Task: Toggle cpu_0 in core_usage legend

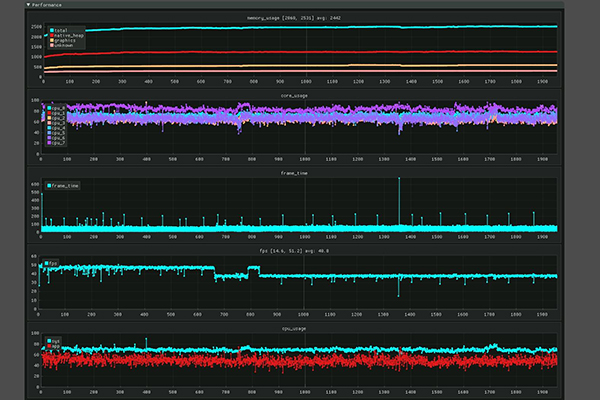Action: pos(49,106)
